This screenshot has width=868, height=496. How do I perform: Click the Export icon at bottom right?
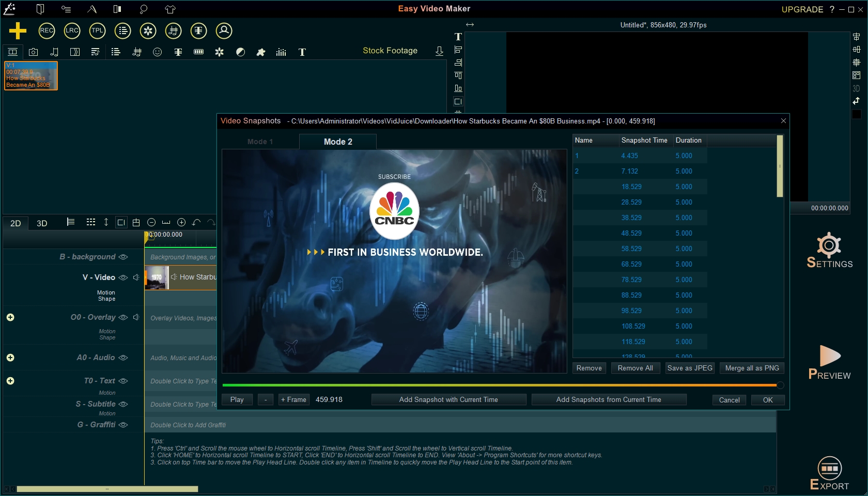(x=830, y=468)
